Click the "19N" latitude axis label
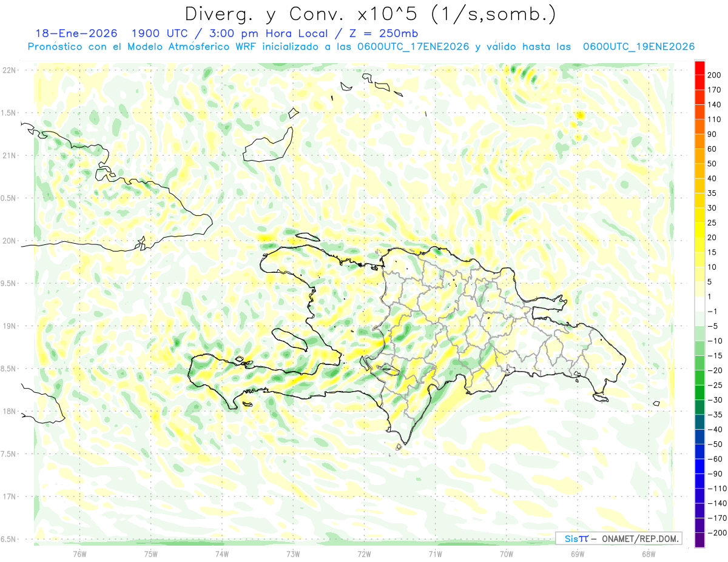 pyautogui.click(x=8, y=326)
